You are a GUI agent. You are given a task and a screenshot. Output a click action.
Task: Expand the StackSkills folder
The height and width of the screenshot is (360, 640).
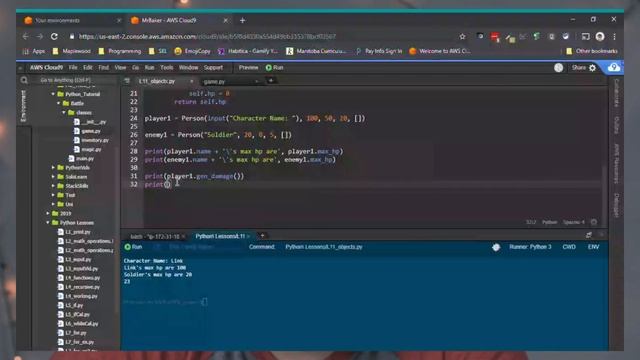pos(53,186)
